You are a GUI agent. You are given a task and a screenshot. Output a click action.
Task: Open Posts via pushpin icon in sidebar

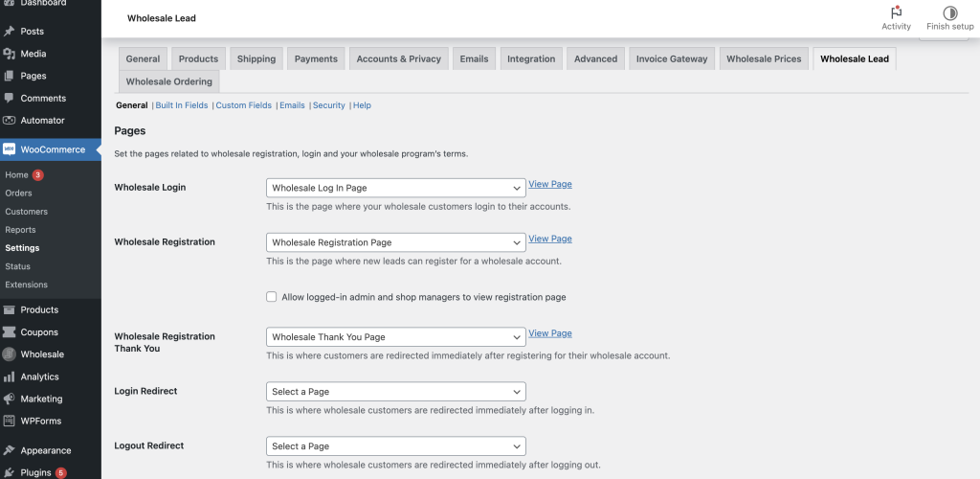[10, 32]
